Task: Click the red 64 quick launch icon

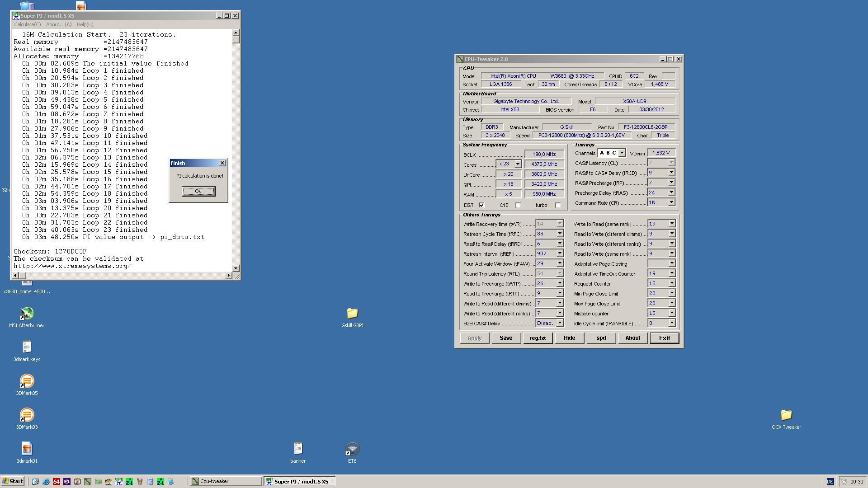Action: 56,482
